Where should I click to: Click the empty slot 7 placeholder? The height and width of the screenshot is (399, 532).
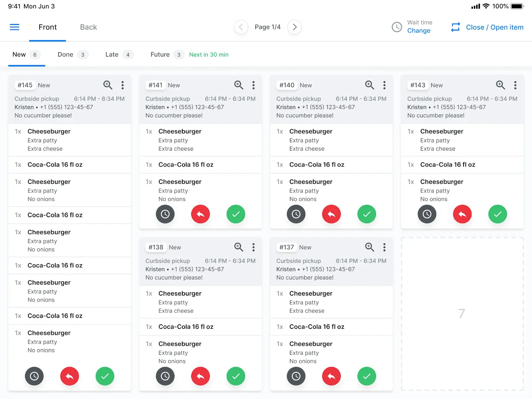click(x=462, y=314)
